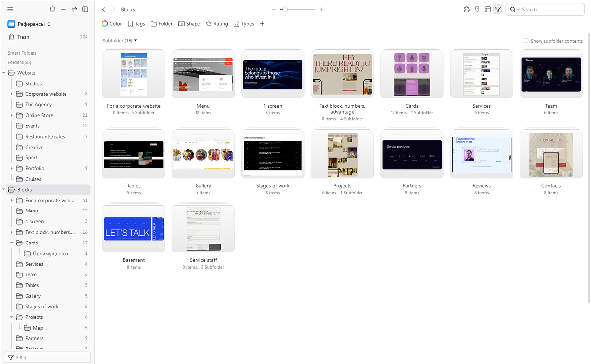Open the Референсы library switcher dropdown

49,24
